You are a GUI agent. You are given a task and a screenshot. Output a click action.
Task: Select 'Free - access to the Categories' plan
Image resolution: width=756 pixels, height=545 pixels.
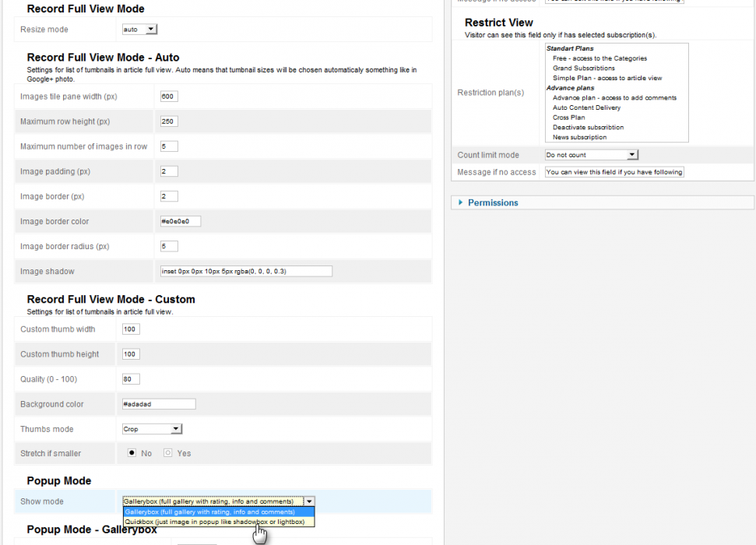click(600, 58)
